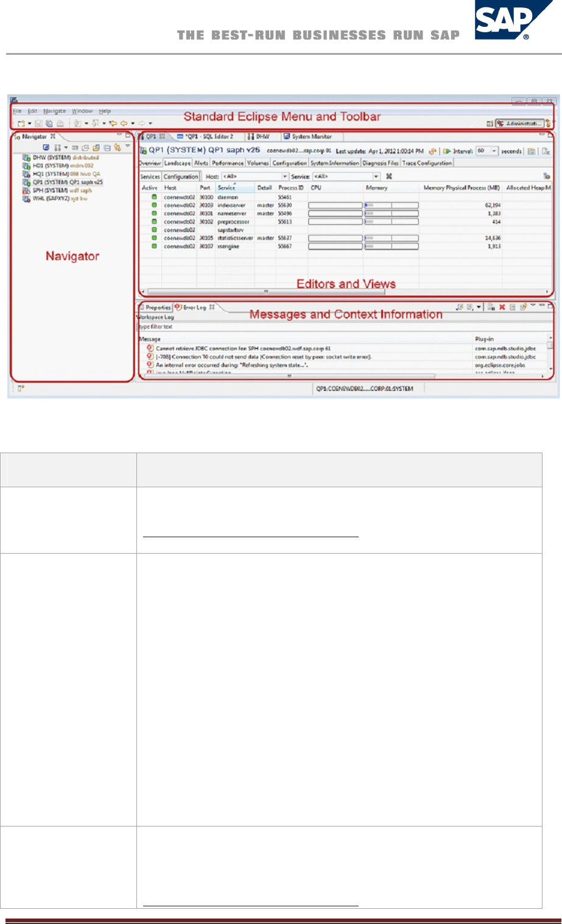This screenshot has width=562, height=924.
Task: Sort by the Service column header
Action: click(x=235, y=188)
